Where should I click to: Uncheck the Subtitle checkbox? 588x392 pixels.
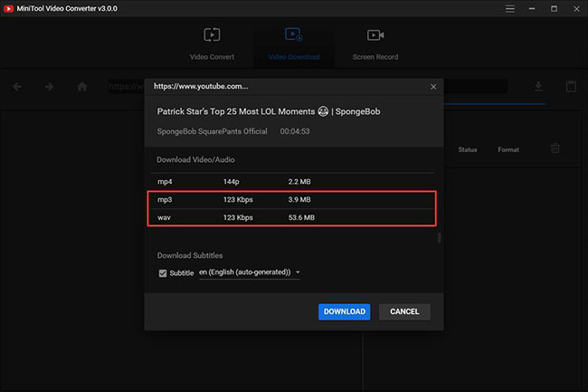[162, 273]
